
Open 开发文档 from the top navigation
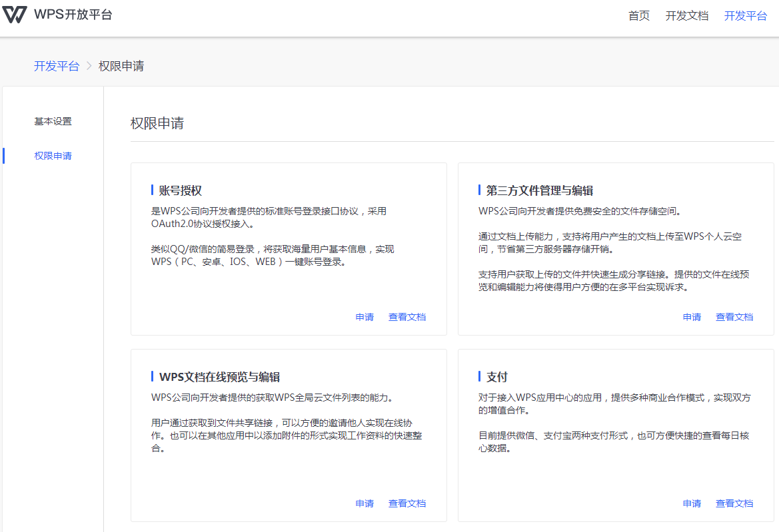tap(686, 16)
